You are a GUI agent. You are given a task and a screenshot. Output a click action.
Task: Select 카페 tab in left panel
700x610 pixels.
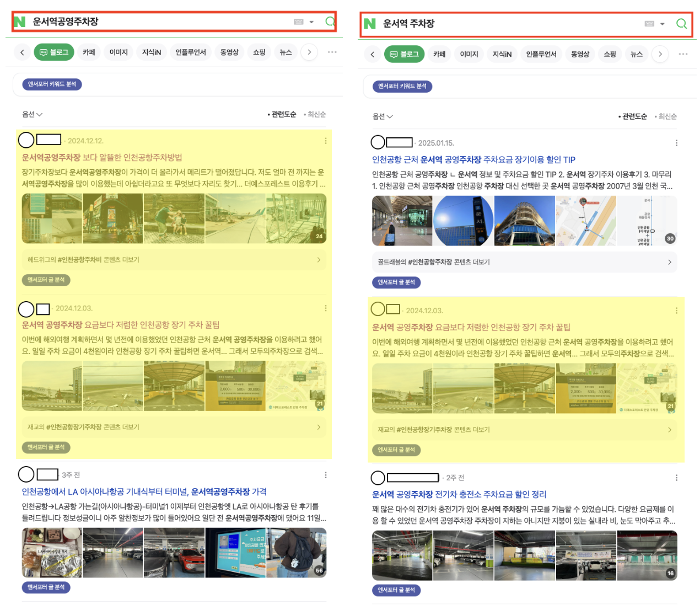click(89, 52)
